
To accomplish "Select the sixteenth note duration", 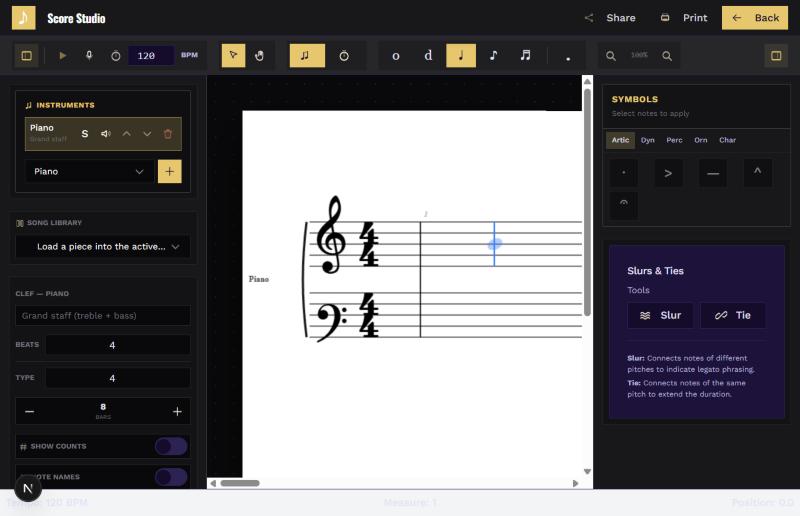I will (x=526, y=56).
